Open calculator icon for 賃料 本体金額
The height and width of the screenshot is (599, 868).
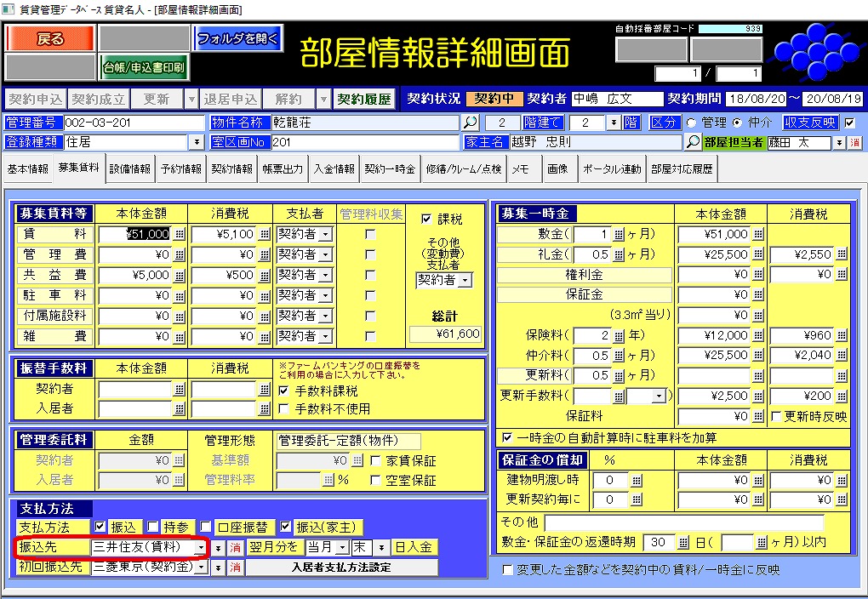[x=179, y=234]
